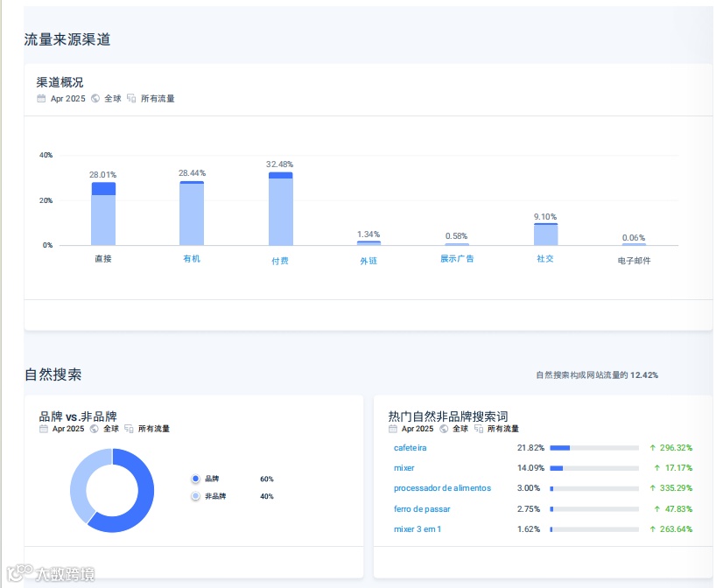The height and width of the screenshot is (588, 723).
Task: Click the 21.82% value for cafeteira
Action: click(x=530, y=447)
